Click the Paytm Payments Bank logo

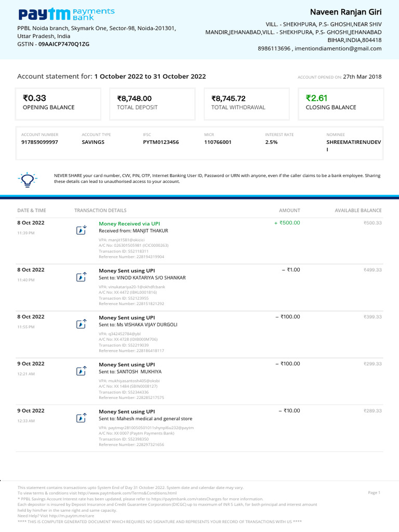(x=66, y=14)
